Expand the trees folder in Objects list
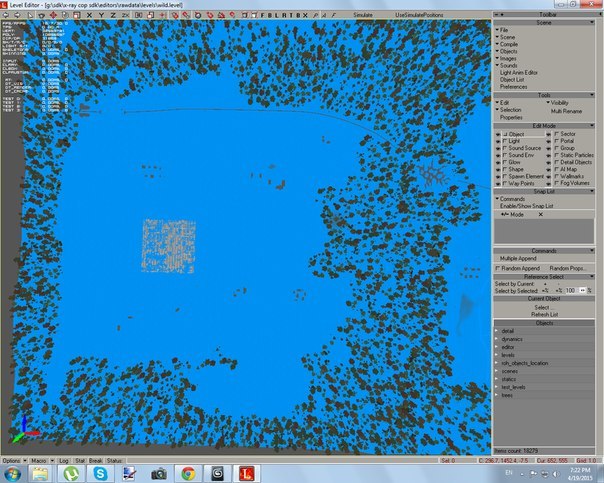 click(x=497, y=395)
